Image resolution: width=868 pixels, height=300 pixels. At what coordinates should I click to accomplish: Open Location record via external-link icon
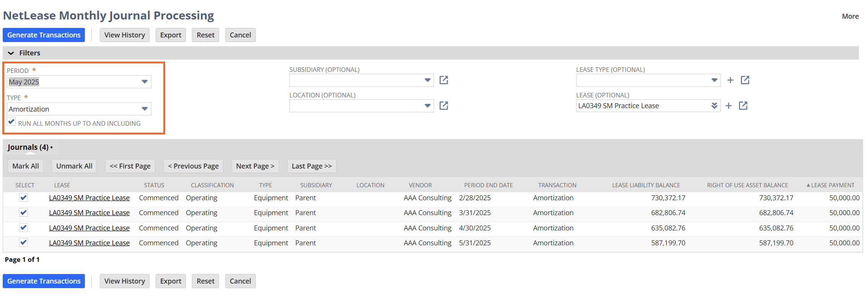click(x=444, y=106)
